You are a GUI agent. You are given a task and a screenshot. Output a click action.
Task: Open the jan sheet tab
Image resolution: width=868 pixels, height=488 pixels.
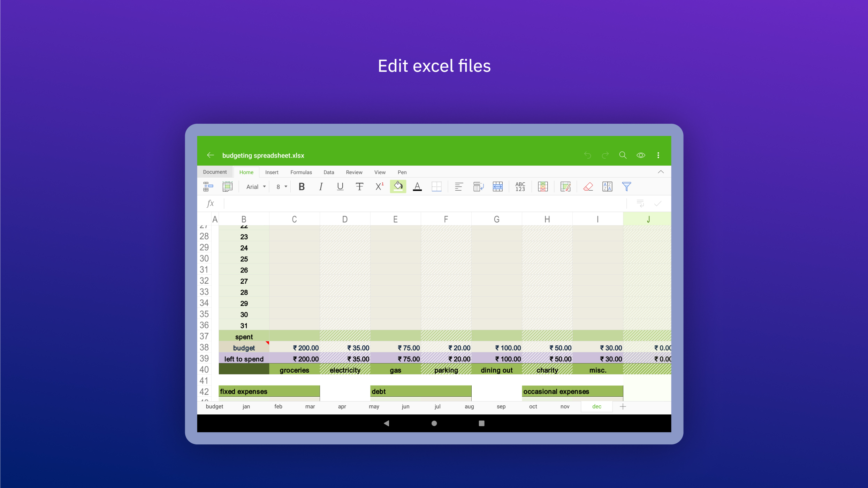246,406
